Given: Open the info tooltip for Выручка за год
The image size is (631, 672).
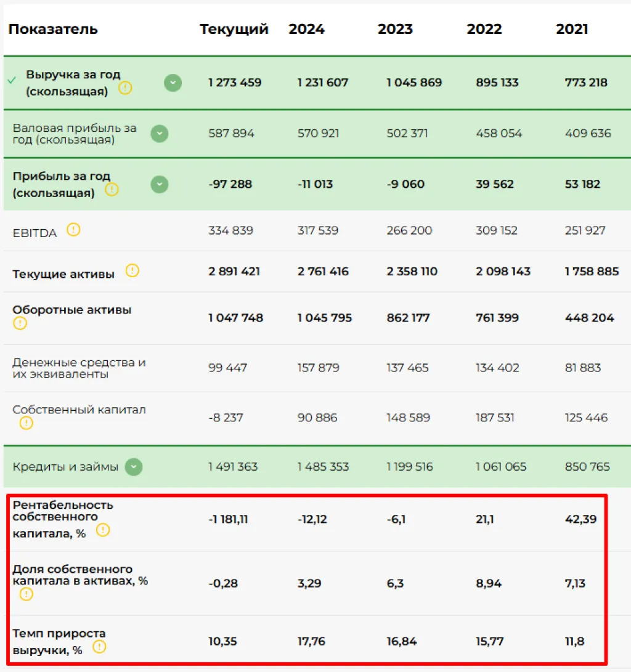Looking at the screenshot, I should [126, 89].
